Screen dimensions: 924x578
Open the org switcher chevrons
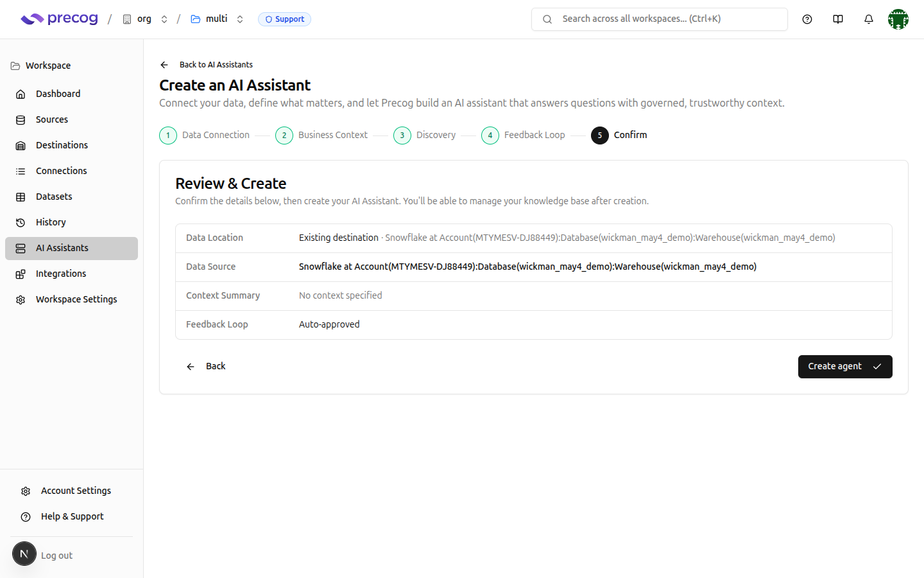164,19
